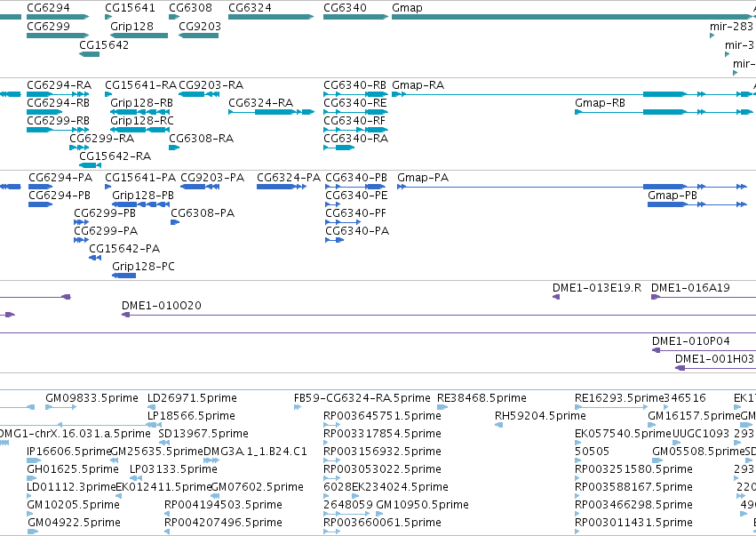Viewport: 756px width, 536px height.
Task: Select the CG6294 gene glyph
Action: (x=58, y=17)
